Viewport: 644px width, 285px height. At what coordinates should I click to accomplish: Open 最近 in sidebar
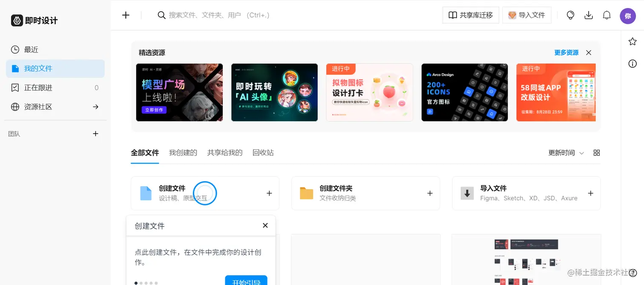point(55,50)
